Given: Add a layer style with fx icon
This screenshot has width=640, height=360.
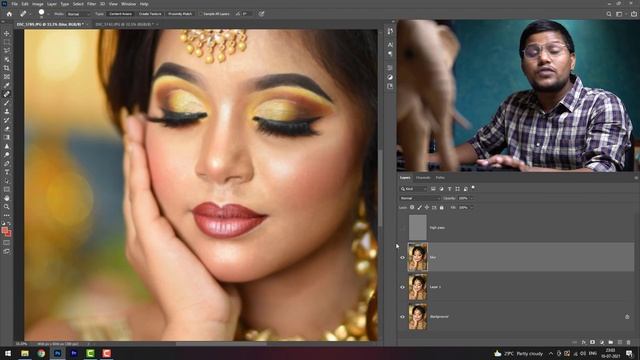Looking at the screenshot, I should click(584, 342).
